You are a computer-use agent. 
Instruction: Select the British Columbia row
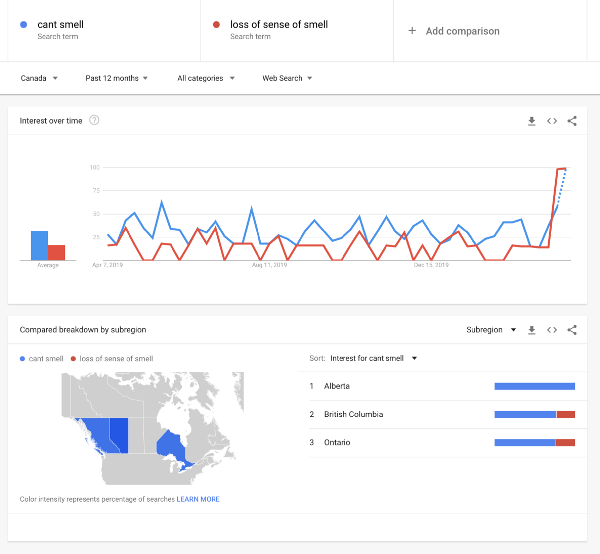[x=448, y=414]
